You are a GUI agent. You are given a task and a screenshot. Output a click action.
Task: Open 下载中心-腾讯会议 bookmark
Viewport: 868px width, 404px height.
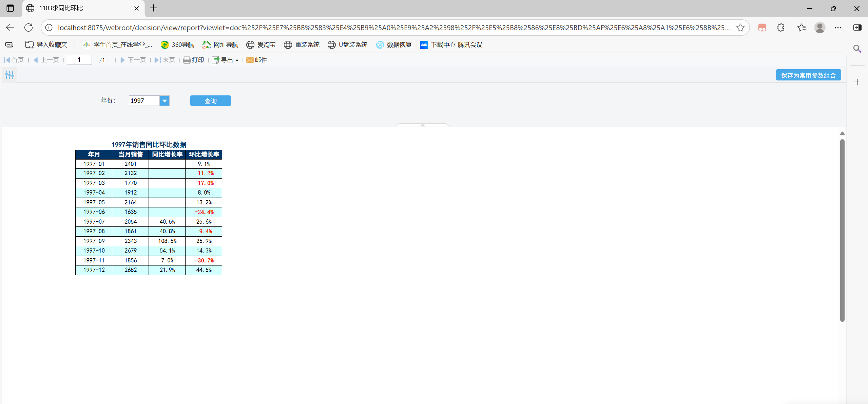click(451, 45)
